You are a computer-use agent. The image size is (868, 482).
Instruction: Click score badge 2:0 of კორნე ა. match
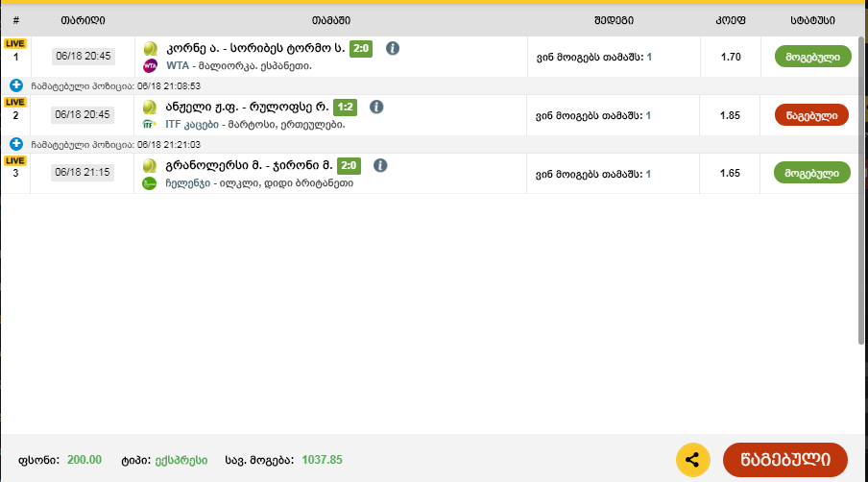[361, 49]
